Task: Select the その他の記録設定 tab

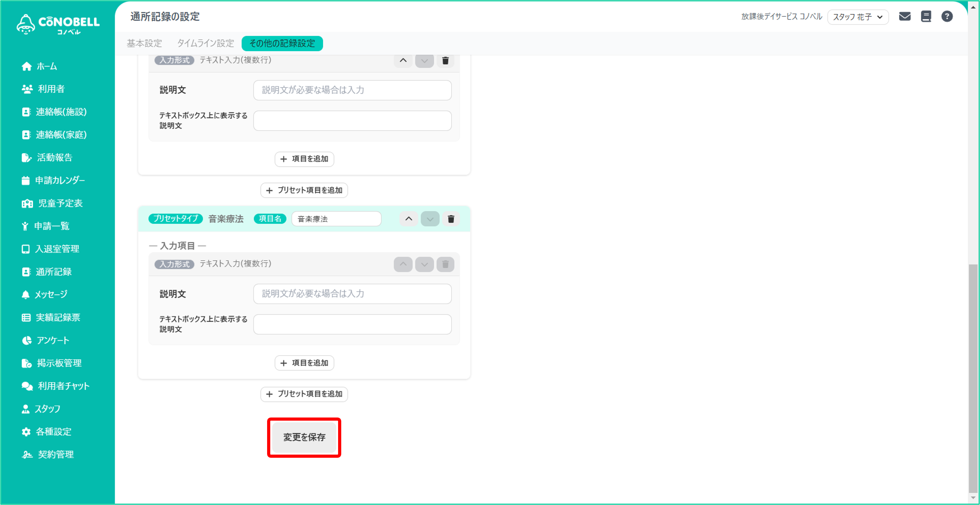Action: pyautogui.click(x=282, y=43)
